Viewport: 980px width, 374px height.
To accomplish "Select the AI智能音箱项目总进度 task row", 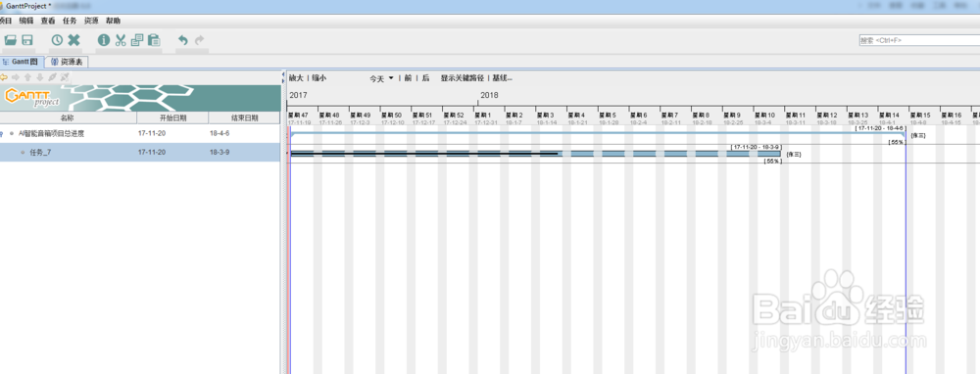I will tap(140, 133).
